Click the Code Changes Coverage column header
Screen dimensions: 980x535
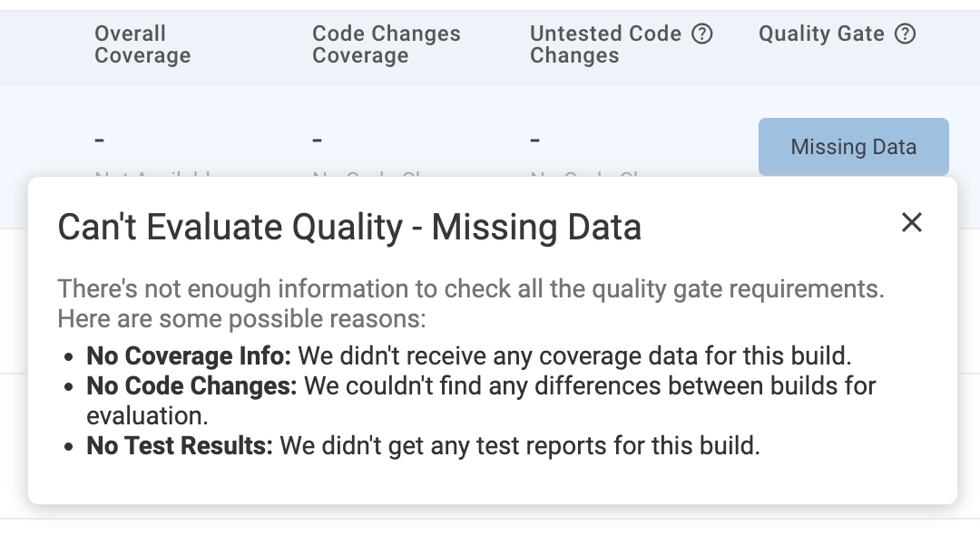coord(386,44)
